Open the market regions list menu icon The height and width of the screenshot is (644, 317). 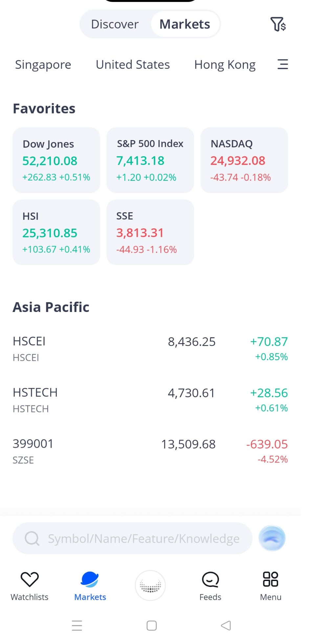coord(283,64)
